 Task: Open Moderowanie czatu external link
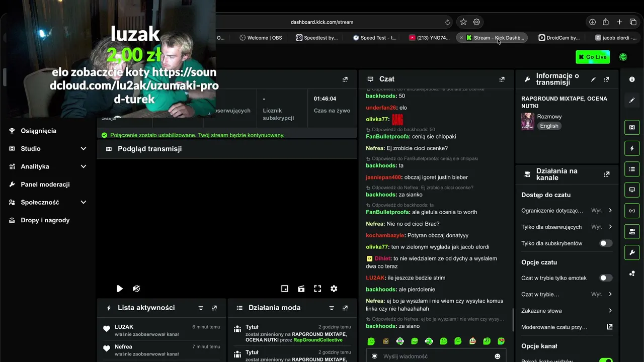pyautogui.click(x=609, y=327)
